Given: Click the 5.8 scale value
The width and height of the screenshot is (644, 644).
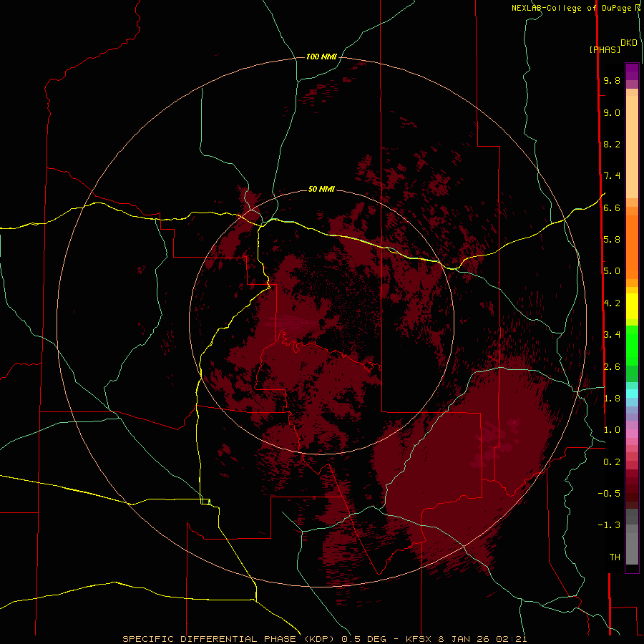Looking at the screenshot, I should pyautogui.click(x=612, y=240).
